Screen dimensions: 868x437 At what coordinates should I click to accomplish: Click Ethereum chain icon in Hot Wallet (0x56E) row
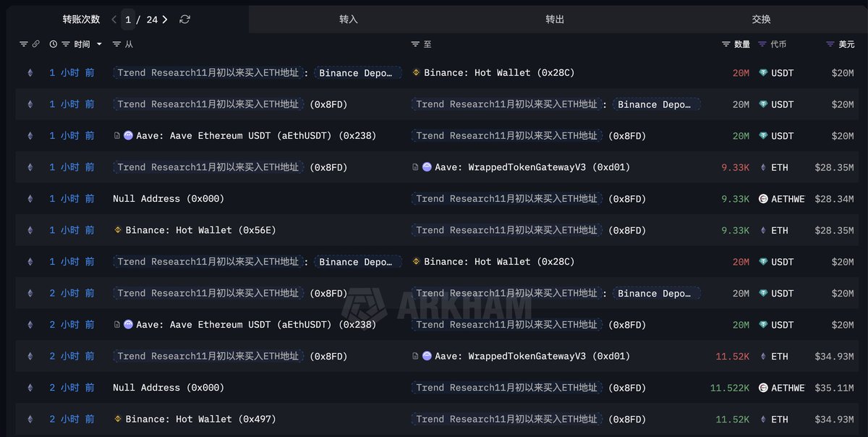[x=30, y=230]
